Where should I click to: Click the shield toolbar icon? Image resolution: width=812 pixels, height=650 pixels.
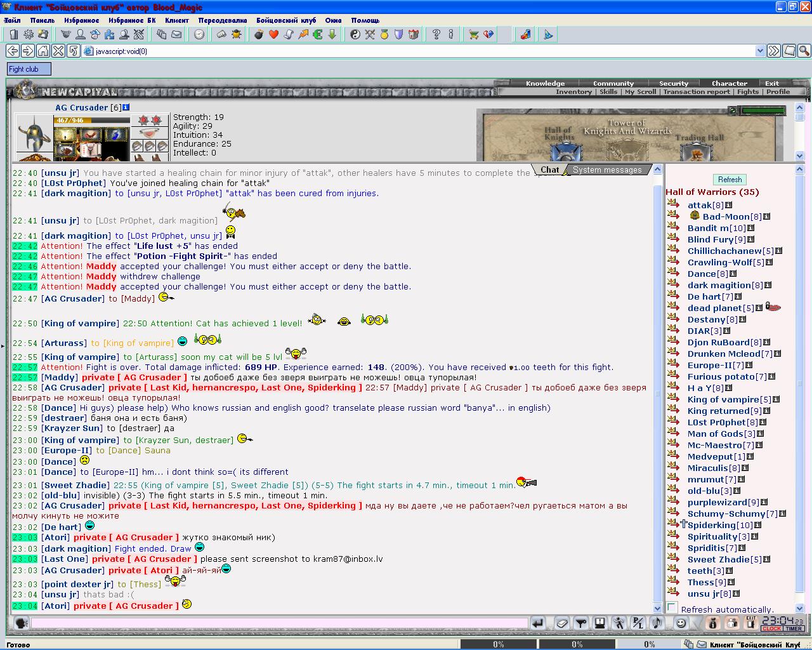pos(398,34)
